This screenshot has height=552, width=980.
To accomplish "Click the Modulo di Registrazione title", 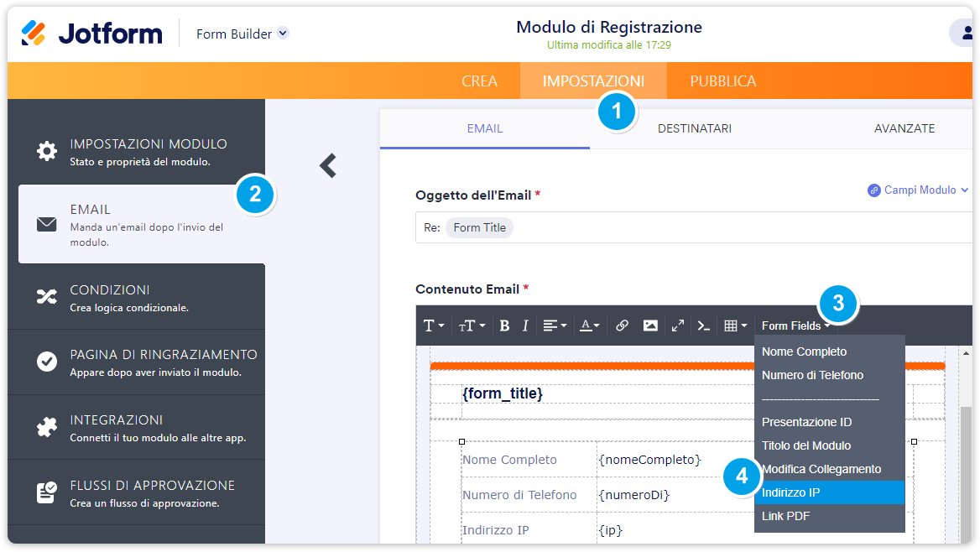I will [x=609, y=27].
